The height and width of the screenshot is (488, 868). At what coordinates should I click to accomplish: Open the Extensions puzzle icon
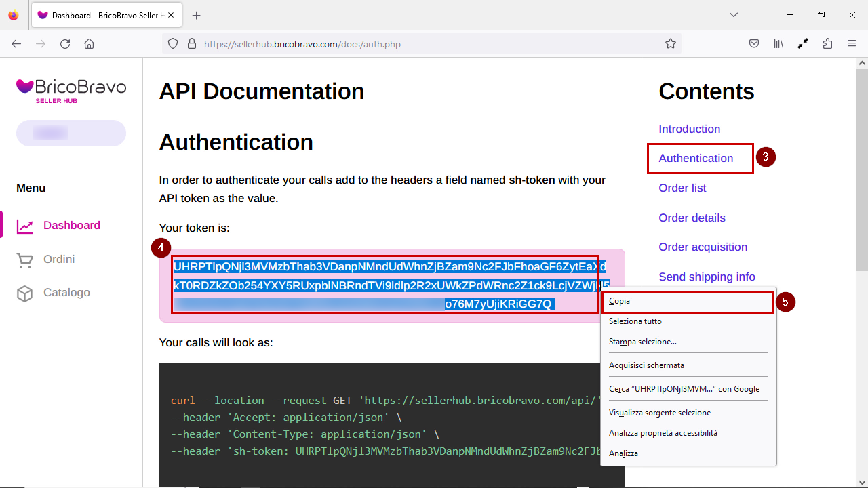click(x=827, y=43)
